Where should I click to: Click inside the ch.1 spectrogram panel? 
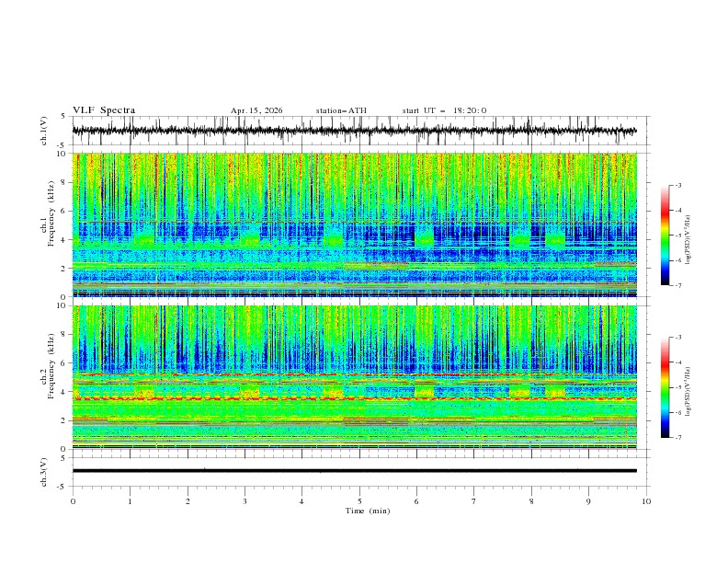pos(354,224)
